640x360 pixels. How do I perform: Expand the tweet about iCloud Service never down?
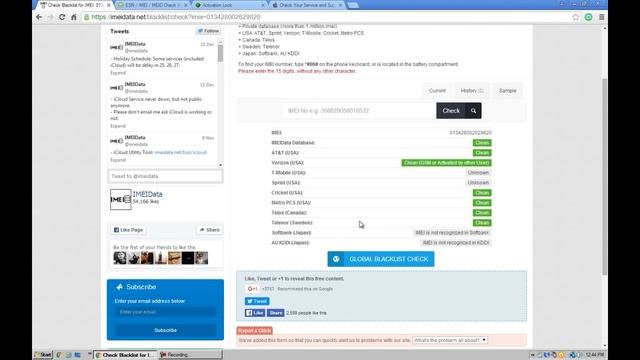pos(118,126)
